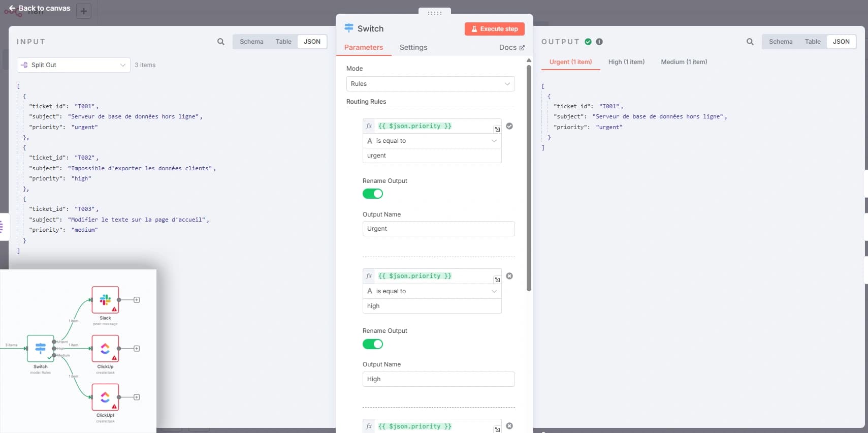Toggle Rename Output for the high rule
This screenshot has height=433, width=868.
tap(373, 344)
